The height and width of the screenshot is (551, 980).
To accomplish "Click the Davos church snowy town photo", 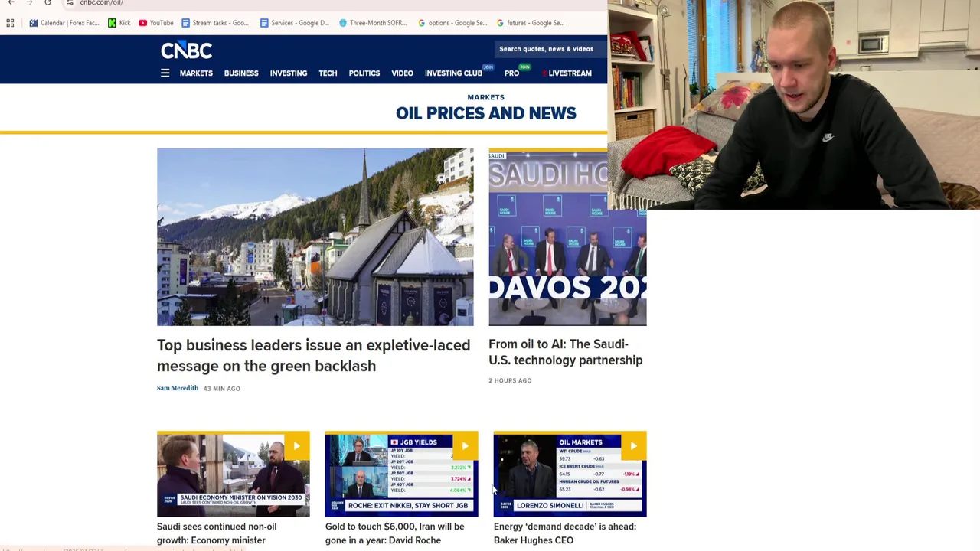I will tap(315, 236).
